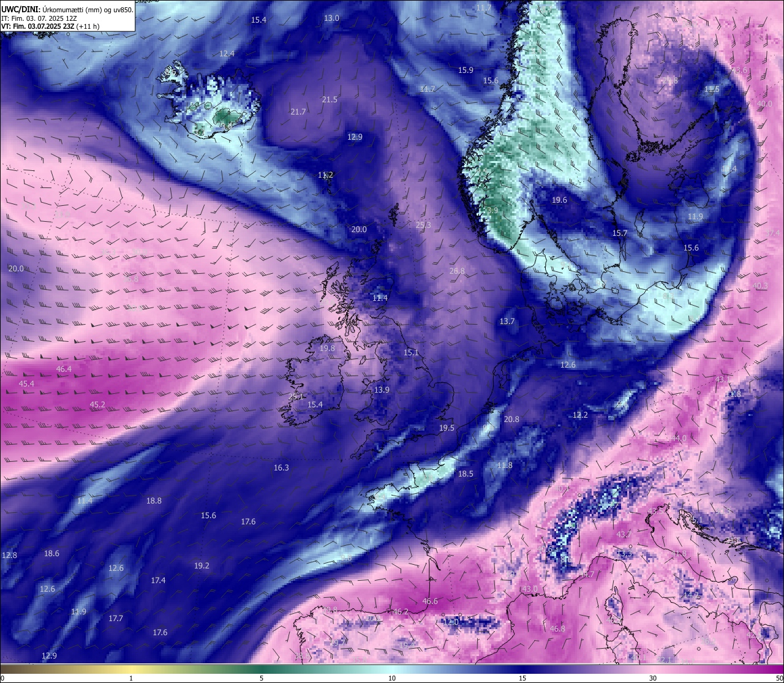Click the 46.6 value over southern France

coord(431,602)
